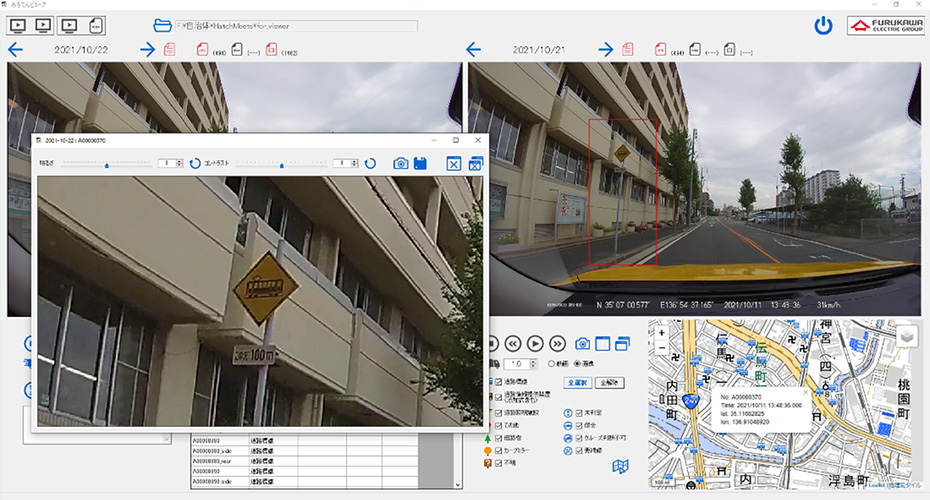
Task: Toggle the カーブミラー checkbox
Action: tap(499, 451)
